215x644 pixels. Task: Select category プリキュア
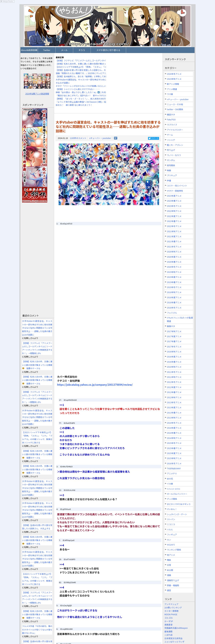(172, 176)
